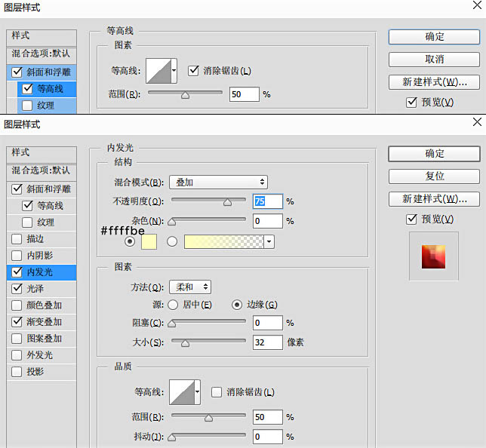Close the lower 图层样式 dialog

(x=477, y=121)
